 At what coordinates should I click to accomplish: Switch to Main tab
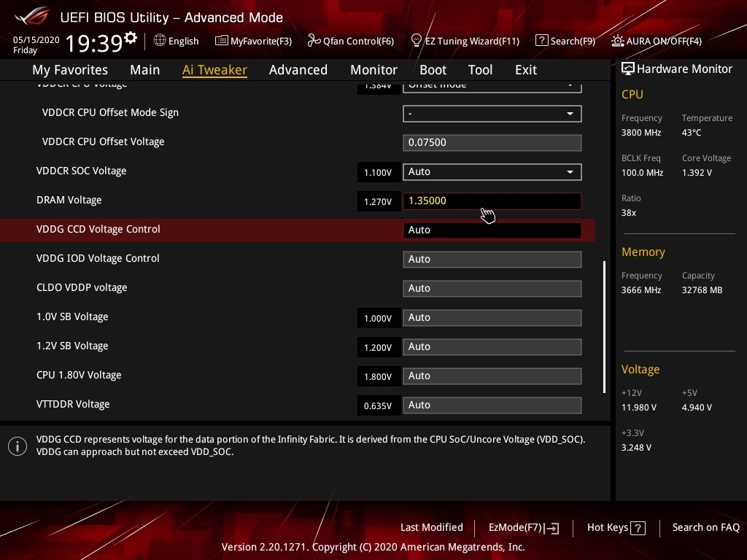[x=145, y=70]
